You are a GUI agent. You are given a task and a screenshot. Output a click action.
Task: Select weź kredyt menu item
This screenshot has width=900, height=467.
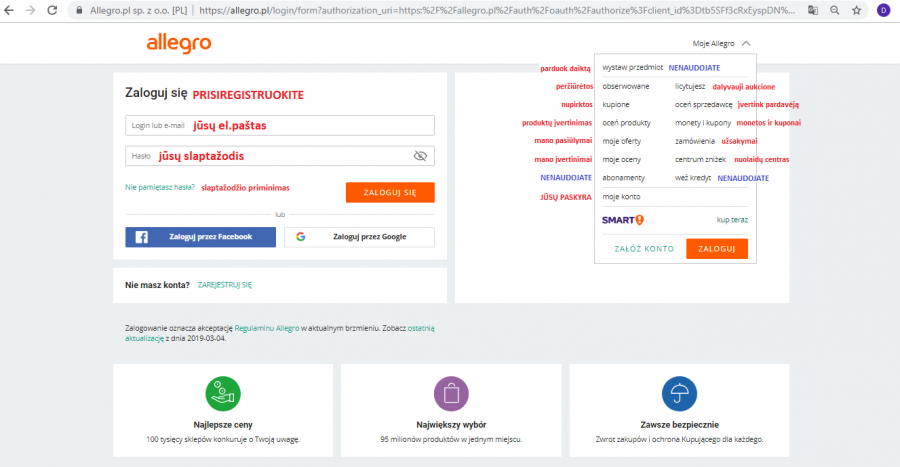693,178
